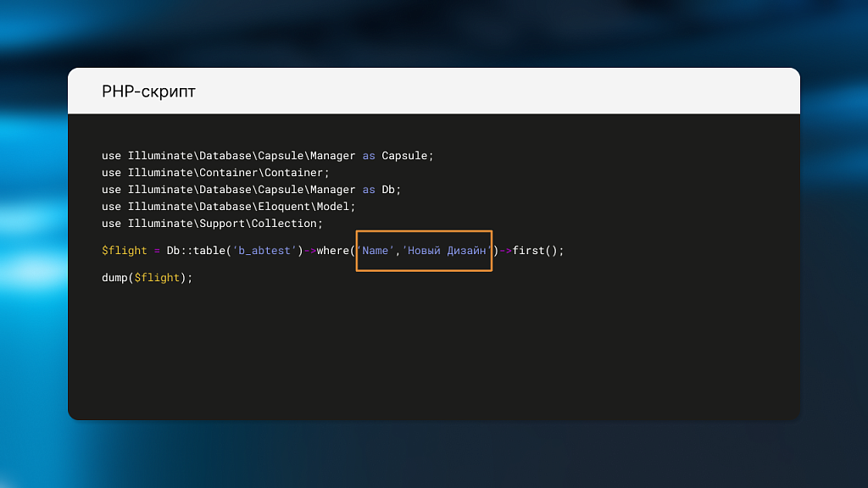This screenshot has width=868, height=488.
Task: Click the where method name
Action: [332, 251]
